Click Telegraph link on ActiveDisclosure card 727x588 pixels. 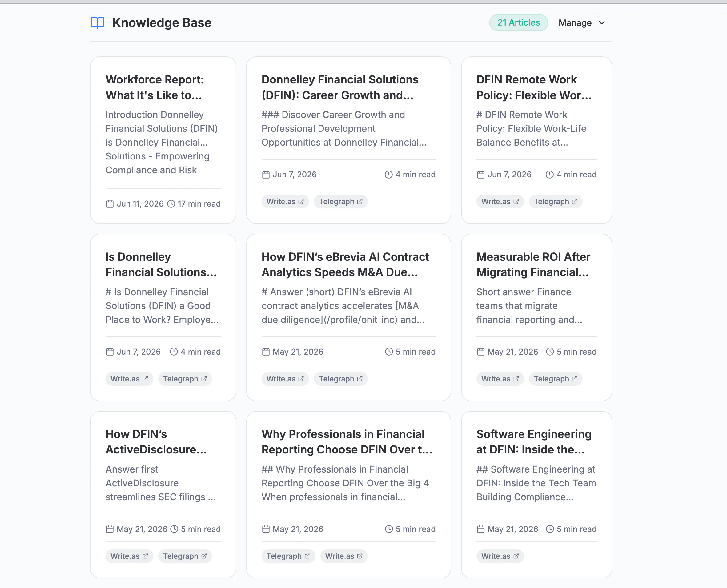click(185, 556)
